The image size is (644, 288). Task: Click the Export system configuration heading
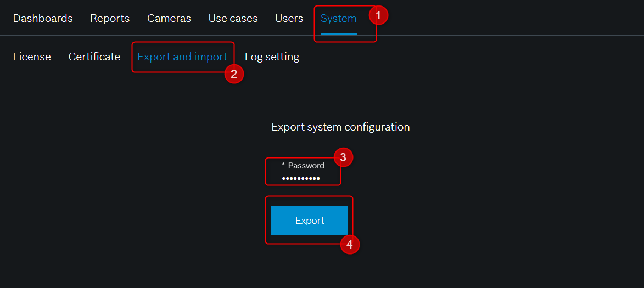pos(340,127)
